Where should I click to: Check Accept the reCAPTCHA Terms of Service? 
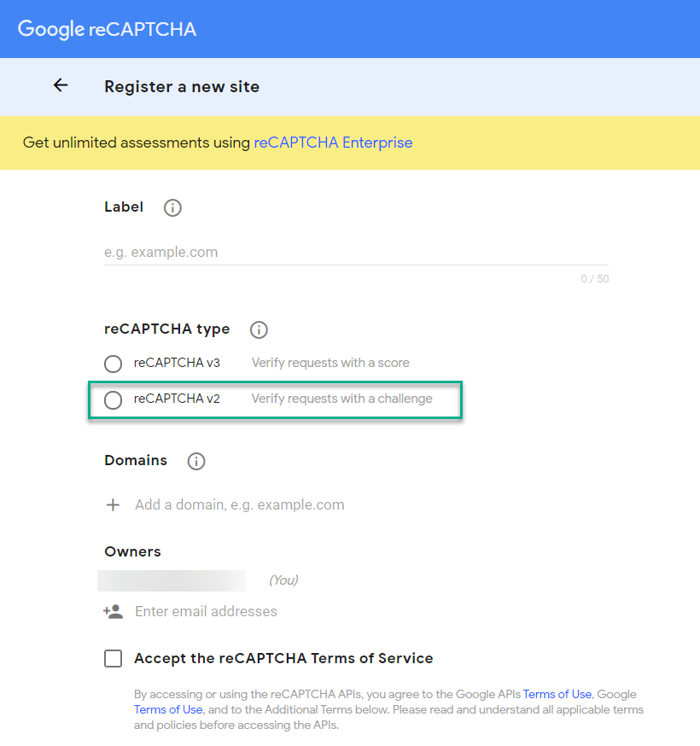coord(113,658)
